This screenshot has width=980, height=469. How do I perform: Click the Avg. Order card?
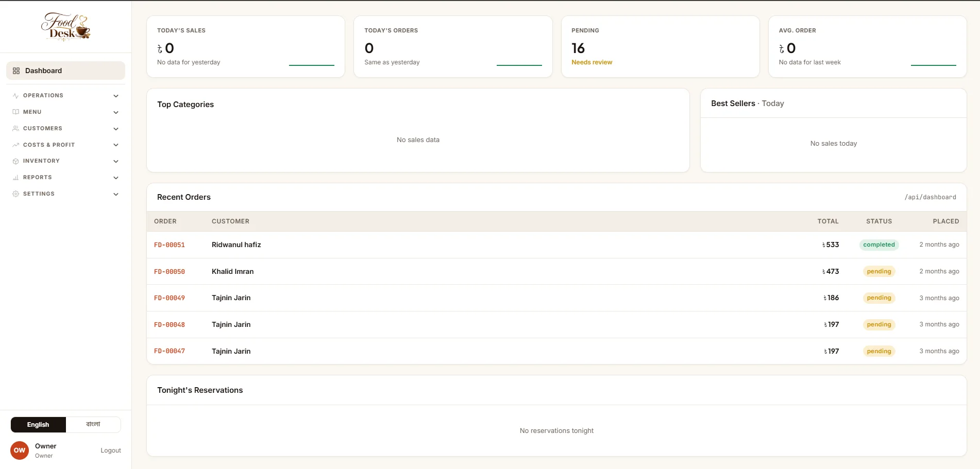click(868, 47)
